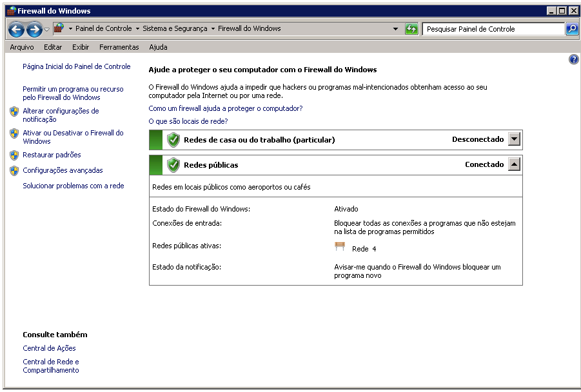Click the Ativado firewall state value
581x392 pixels.
[x=346, y=209]
